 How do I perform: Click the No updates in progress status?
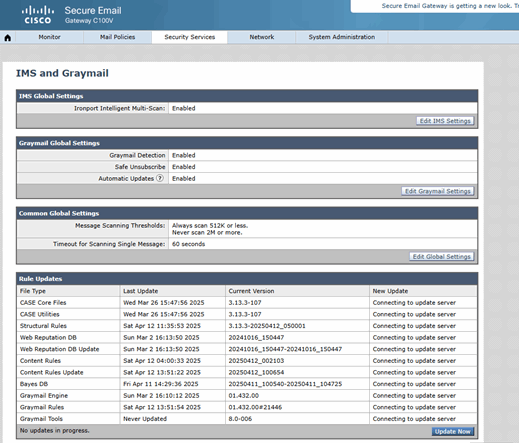click(x=55, y=431)
